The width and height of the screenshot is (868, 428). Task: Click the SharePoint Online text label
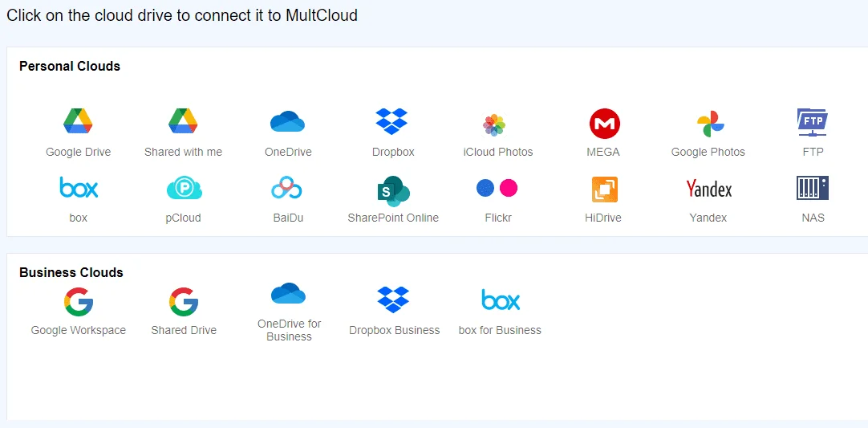[x=393, y=218]
